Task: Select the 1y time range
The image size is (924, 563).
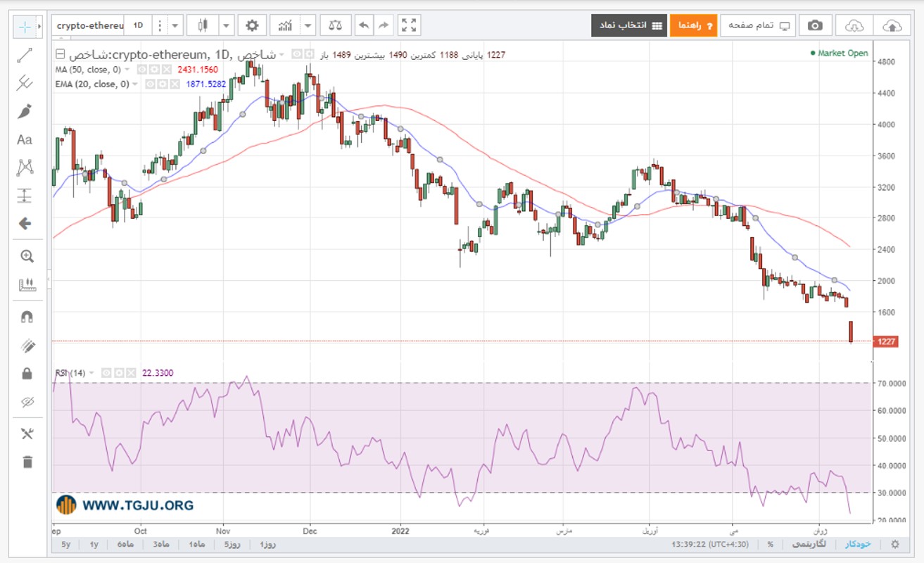Action: pyautogui.click(x=94, y=545)
